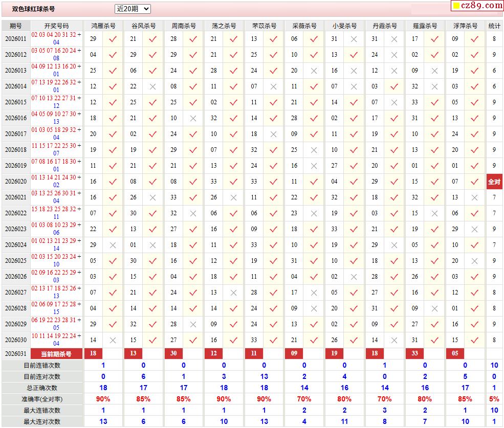Open the 近20期 period dropdown

[133, 9]
